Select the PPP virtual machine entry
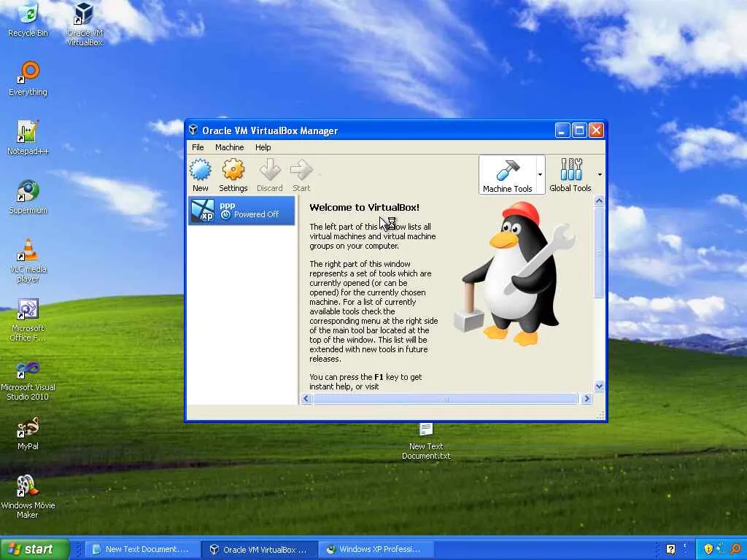Image resolution: width=747 pixels, height=560 pixels. click(x=242, y=211)
